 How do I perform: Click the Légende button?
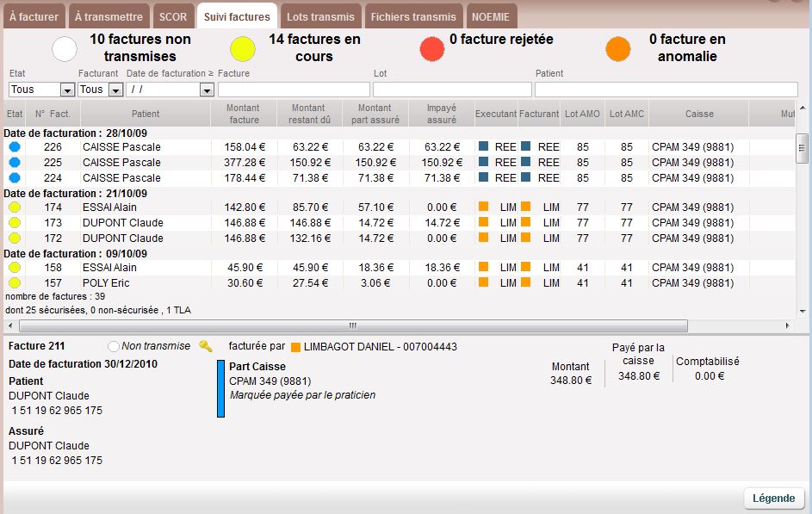point(773,499)
